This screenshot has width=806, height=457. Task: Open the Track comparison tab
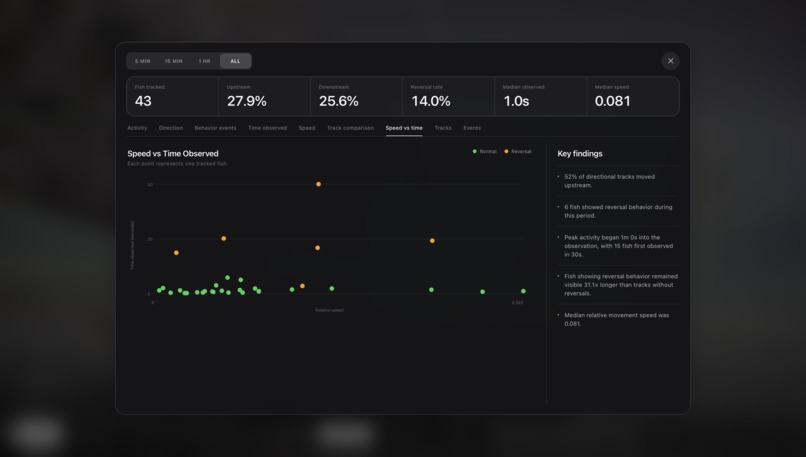pyautogui.click(x=351, y=128)
